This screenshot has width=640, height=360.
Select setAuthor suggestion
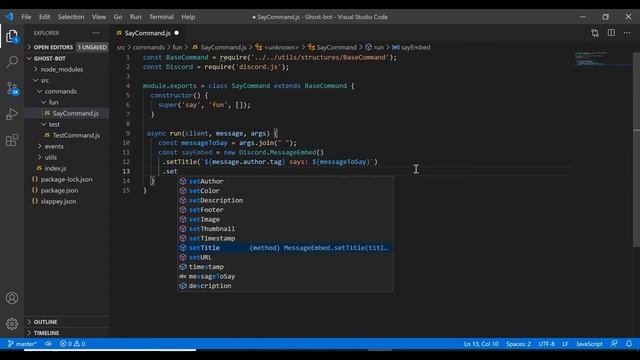pyautogui.click(x=285, y=181)
